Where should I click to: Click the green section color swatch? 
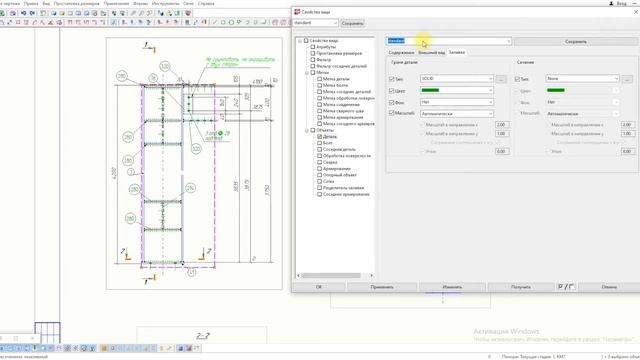coord(556,90)
